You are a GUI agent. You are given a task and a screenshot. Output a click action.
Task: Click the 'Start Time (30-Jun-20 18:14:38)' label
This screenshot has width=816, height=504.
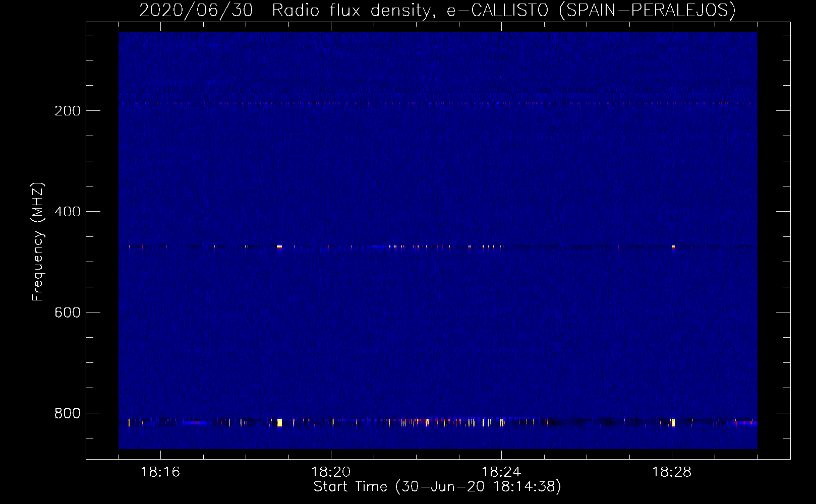[x=437, y=487]
